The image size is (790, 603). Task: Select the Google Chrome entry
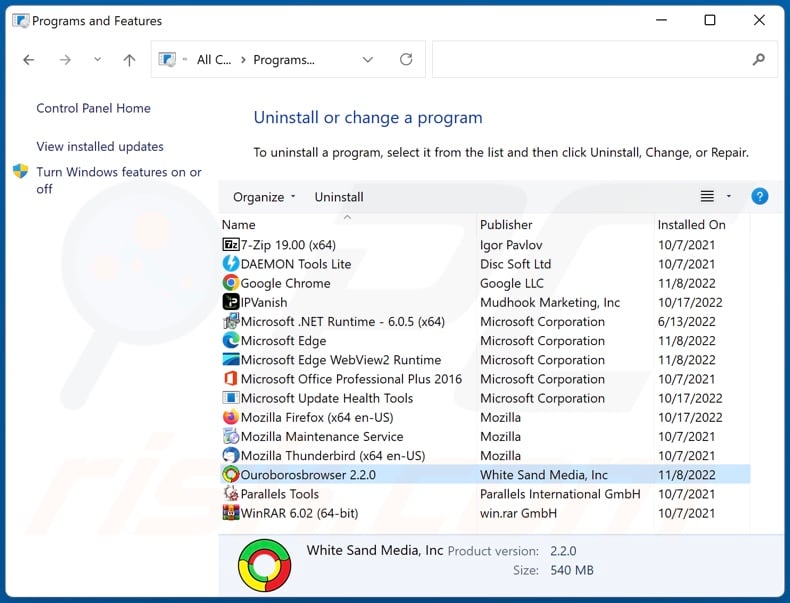[x=486, y=283]
